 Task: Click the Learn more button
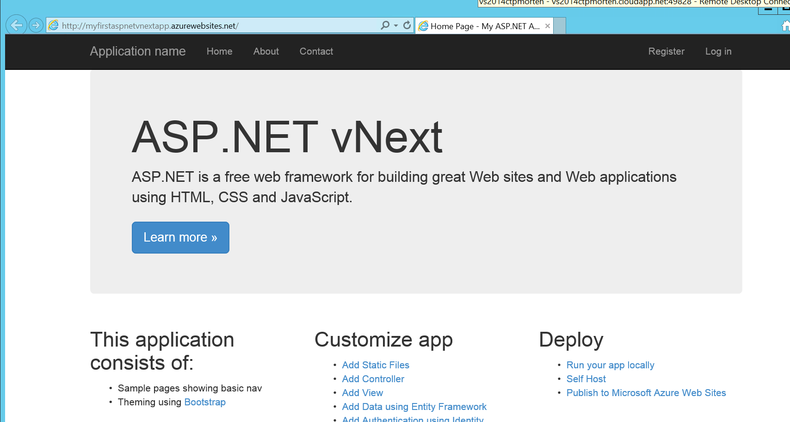[180, 237]
